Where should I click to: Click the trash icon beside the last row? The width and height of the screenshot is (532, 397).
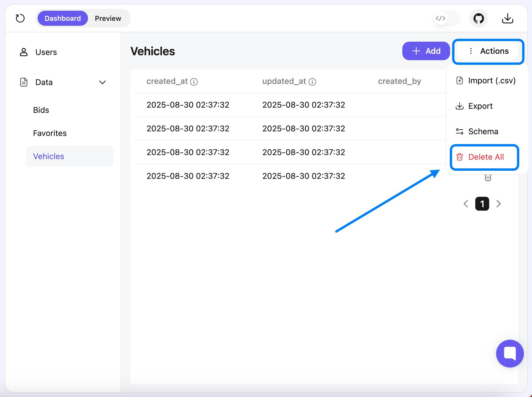pos(488,177)
